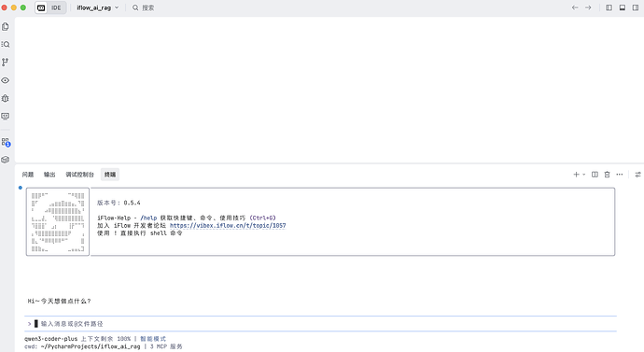Click the cwd path ~/PycharmProjects/iflow_ai_rag
Screen dimensions: 644x352
(91, 346)
